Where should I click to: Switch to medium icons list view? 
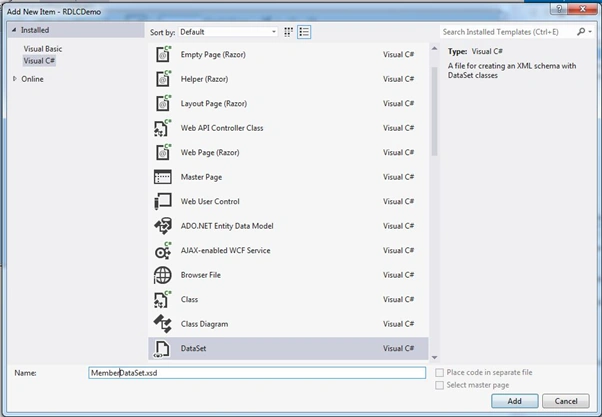(x=304, y=32)
